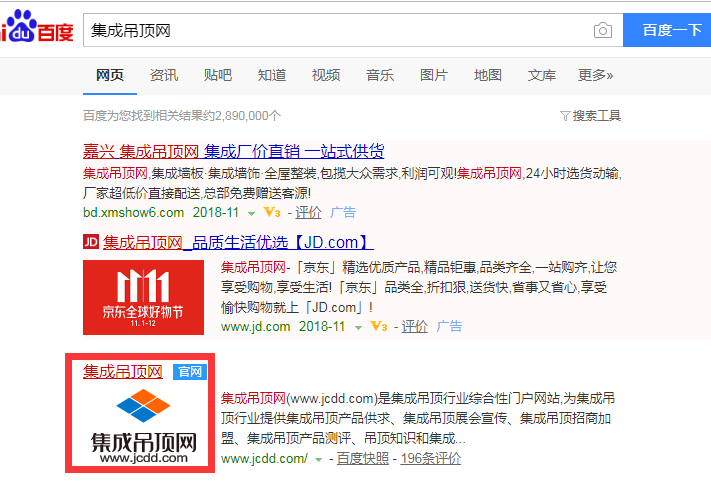Open 嘉兴 集成吊顶网 集成厂价直销 result
Image resolution: width=711 pixels, height=481 pixels.
point(234,151)
